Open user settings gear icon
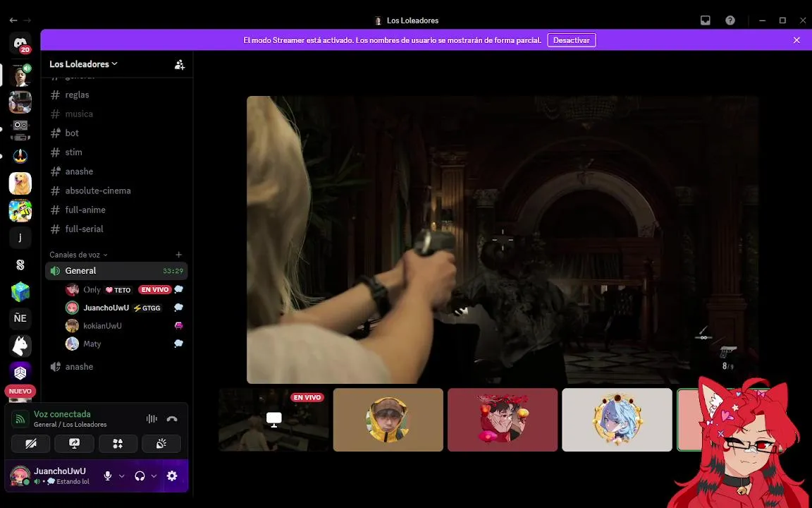The width and height of the screenshot is (812, 508). click(x=172, y=476)
